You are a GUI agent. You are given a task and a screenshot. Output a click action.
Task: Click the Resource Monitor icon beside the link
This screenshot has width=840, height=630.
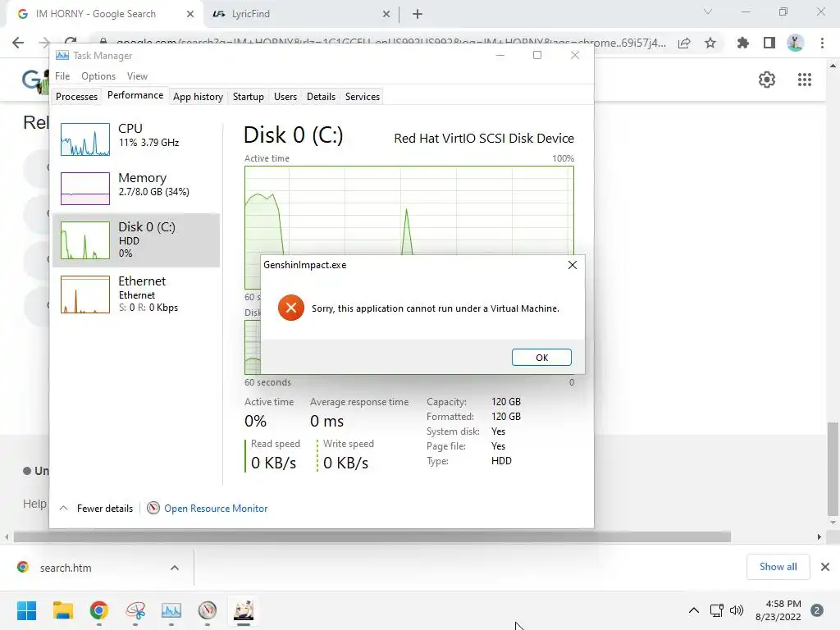coord(153,508)
